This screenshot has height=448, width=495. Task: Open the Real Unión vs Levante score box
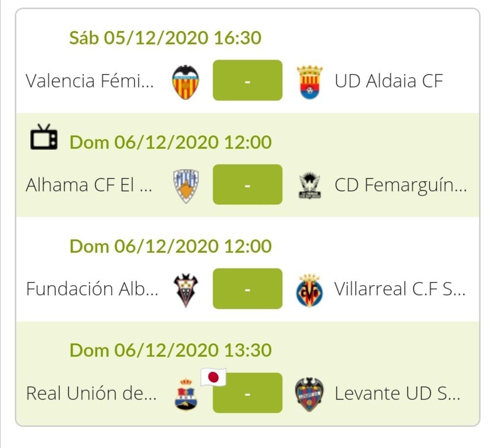[247, 393]
